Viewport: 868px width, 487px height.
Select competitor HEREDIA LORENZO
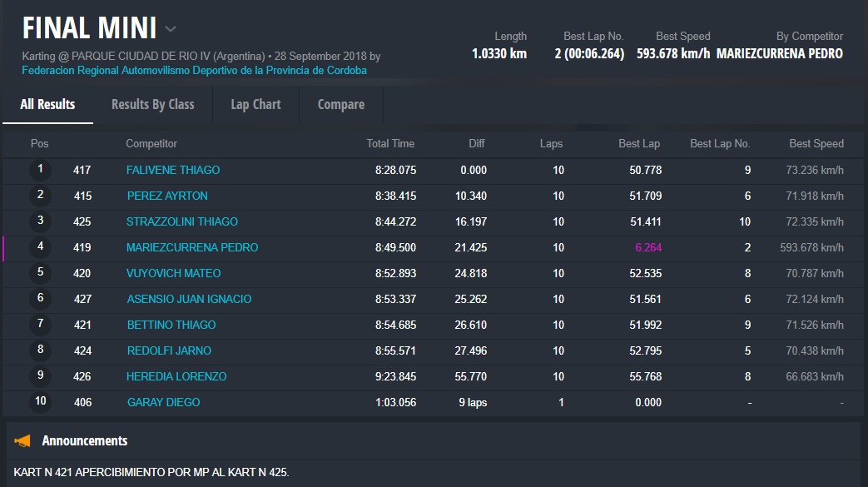point(176,376)
